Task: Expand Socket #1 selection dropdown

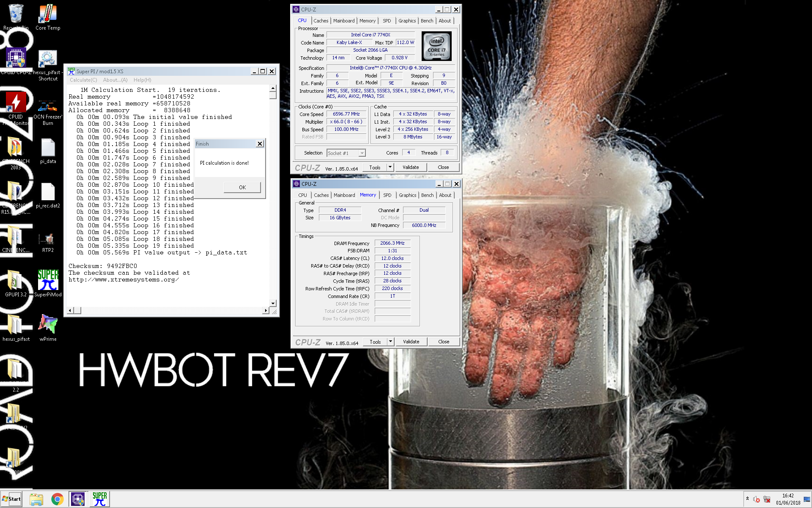Action: 362,153
